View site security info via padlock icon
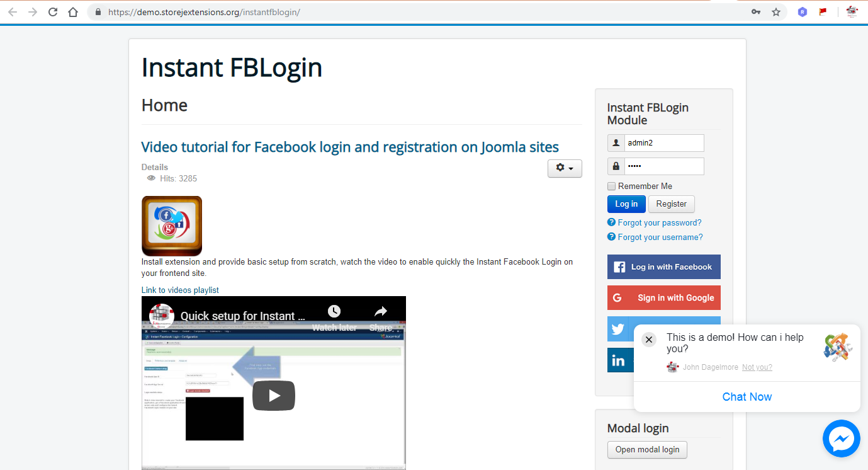 pos(98,12)
